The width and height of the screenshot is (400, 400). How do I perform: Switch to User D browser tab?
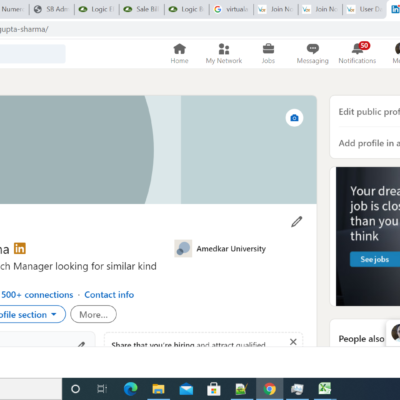coord(365,9)
